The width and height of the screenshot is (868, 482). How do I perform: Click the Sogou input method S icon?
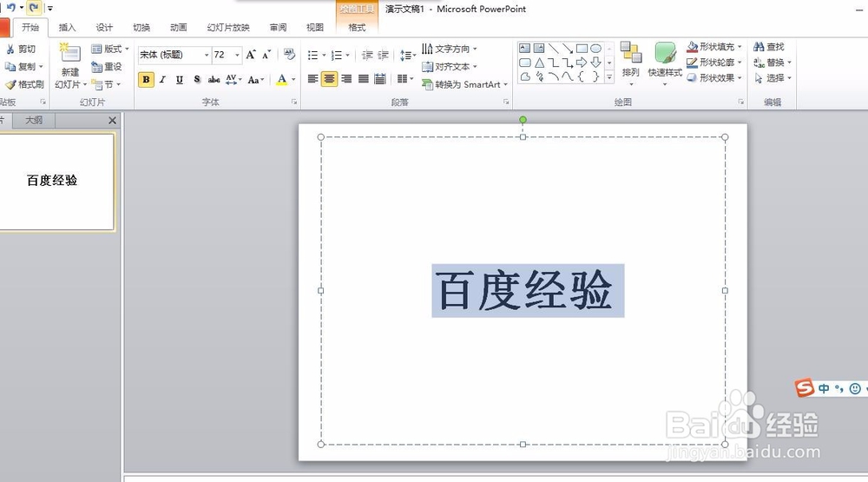pyautogui.click(x=804, y=388)
